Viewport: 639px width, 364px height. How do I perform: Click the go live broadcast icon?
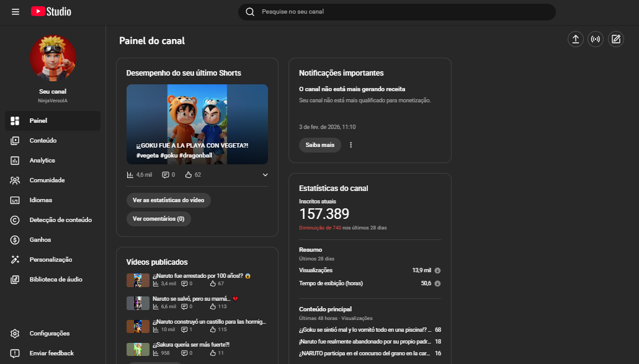pyautogui.click(x=596, y=40)
